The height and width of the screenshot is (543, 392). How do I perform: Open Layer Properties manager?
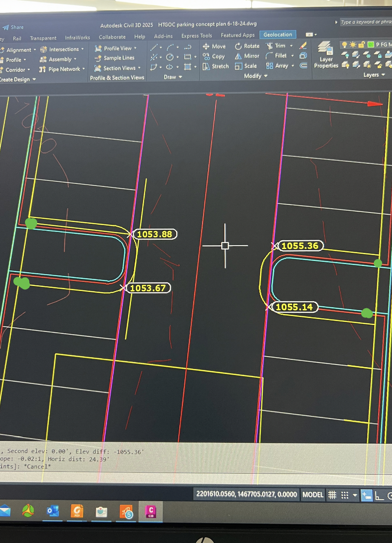pyautogui.click(x=326, y=55)
